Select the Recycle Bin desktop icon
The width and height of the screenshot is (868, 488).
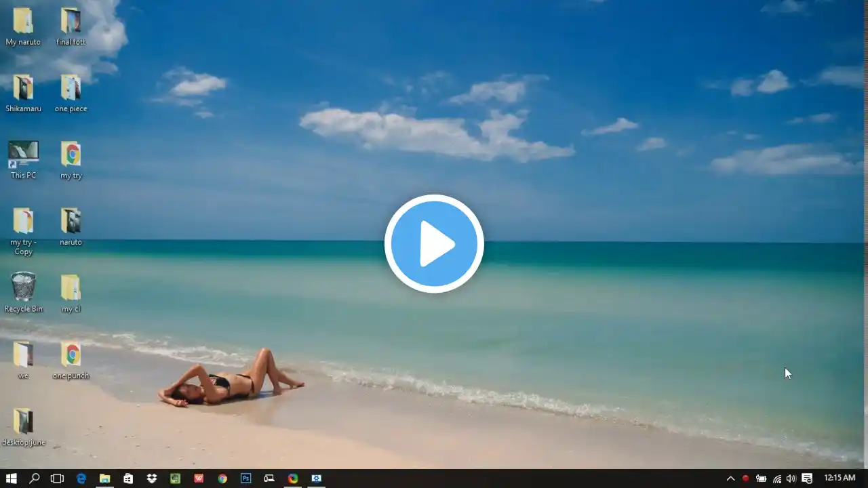coord(23,293)
